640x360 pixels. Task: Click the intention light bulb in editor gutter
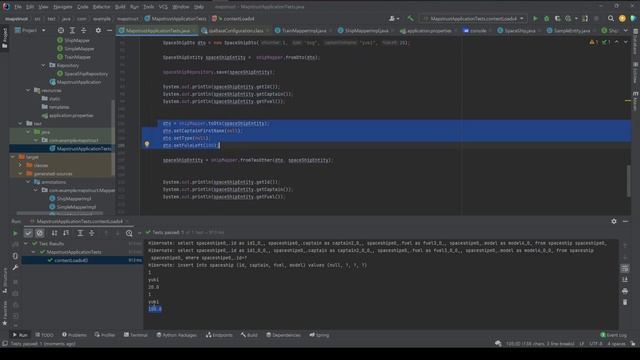point(147,144)
